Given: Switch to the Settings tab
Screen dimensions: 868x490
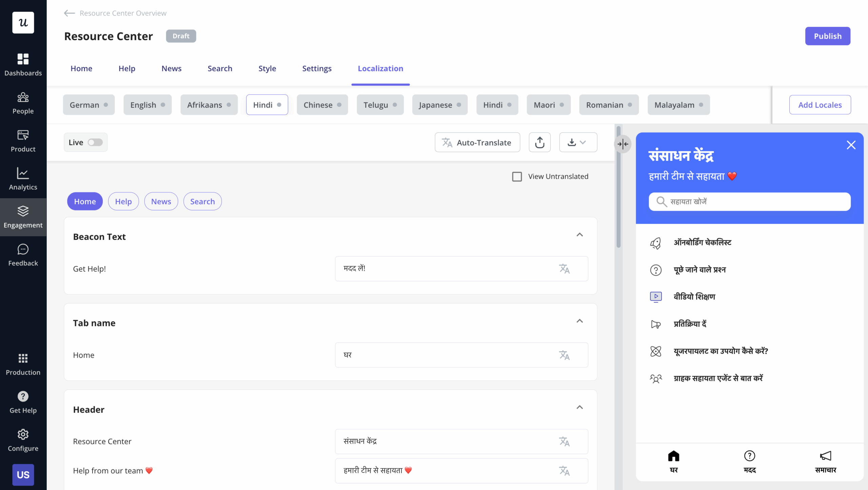Looking at the screenshot, I should [317, 68].
